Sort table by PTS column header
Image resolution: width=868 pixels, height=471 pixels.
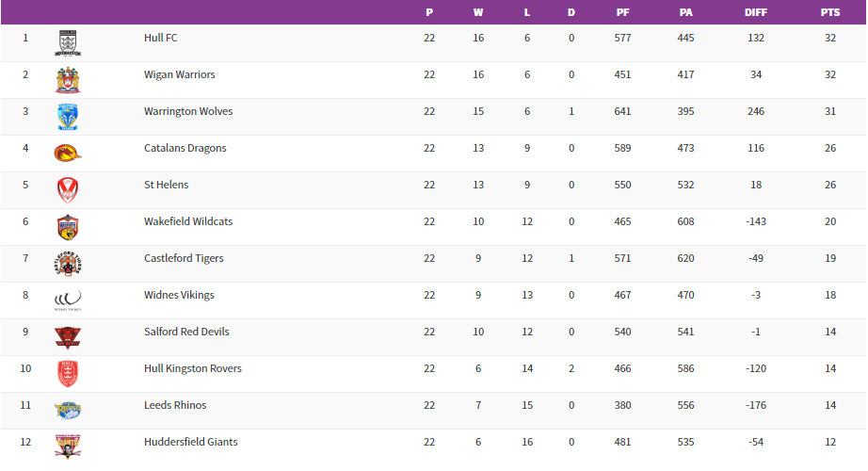[829, 12]
